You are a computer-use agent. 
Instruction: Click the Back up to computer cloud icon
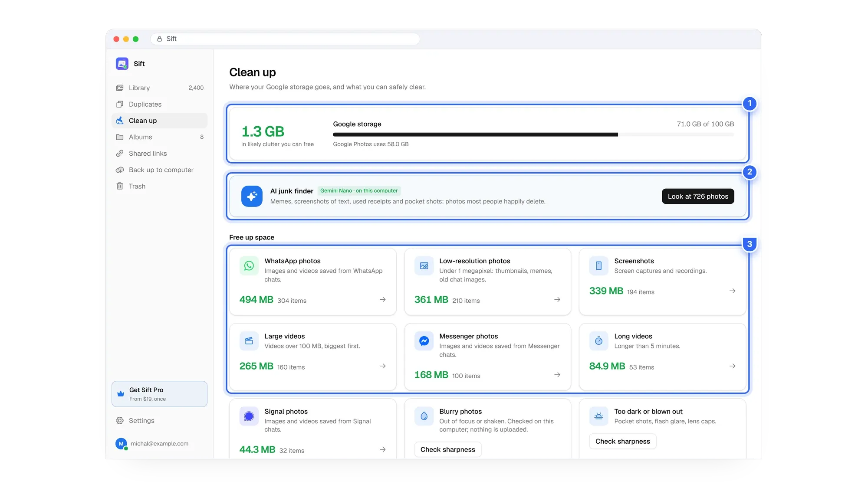click(120, 170)
